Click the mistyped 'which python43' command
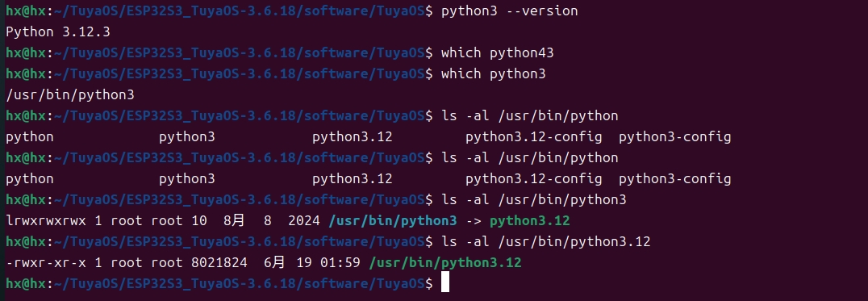Viewport: 868px width, 301px height. 497,53
